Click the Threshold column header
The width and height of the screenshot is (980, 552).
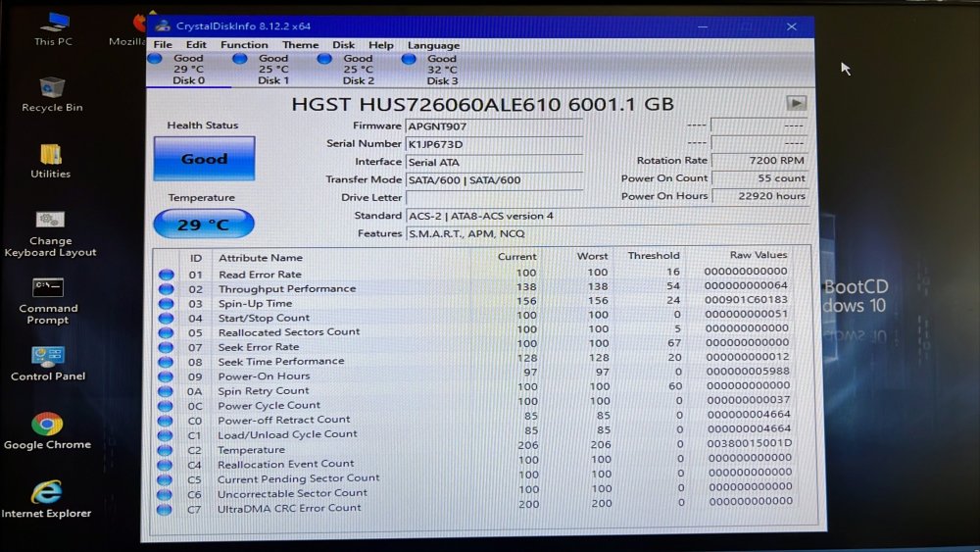654,256
